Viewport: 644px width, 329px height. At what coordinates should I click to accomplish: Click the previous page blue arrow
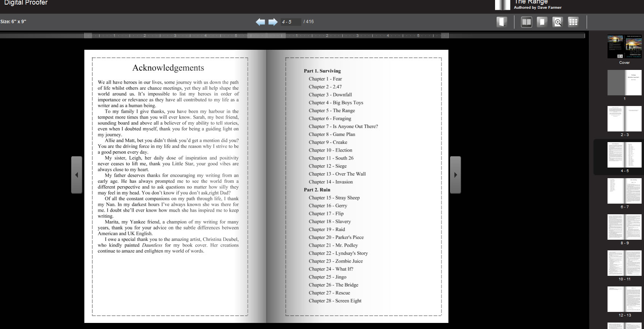260,22
